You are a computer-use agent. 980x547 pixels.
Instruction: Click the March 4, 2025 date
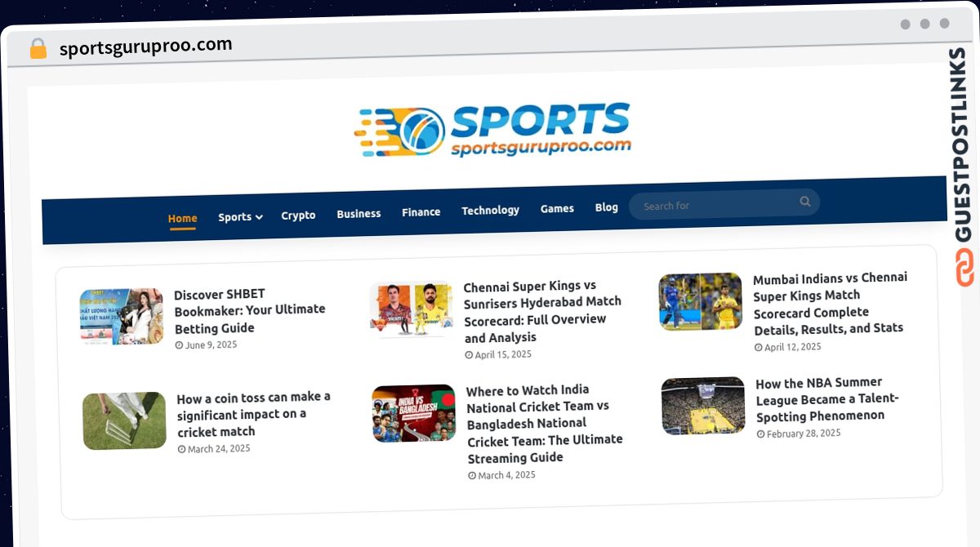[501, 475]
